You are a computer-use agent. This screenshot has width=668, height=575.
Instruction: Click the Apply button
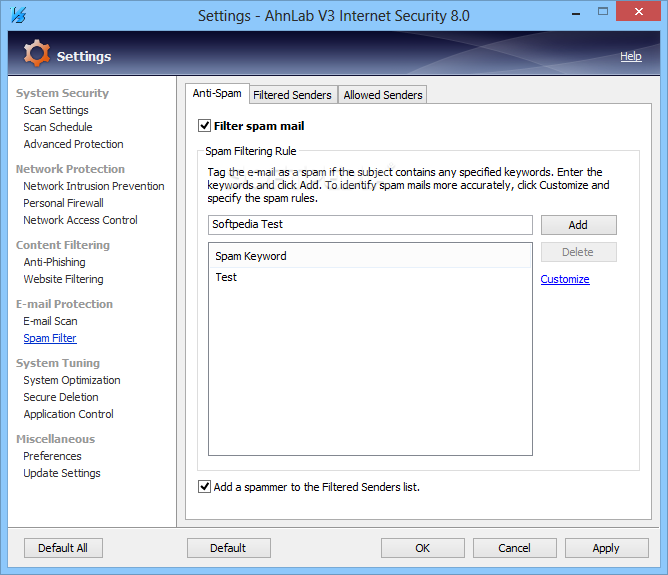click(x=607, y=548)
